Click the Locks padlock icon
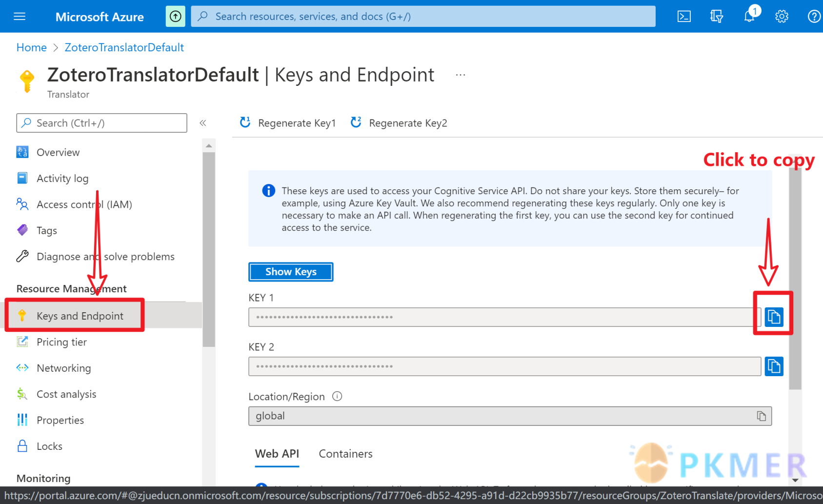 coord(22,446)
